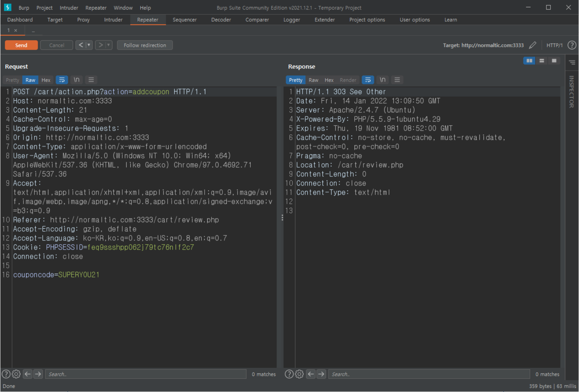Screen dimensions: 579x392
Task: Switch to the Comparer tab
Action: pyautogui.click(x=257, y=20)
